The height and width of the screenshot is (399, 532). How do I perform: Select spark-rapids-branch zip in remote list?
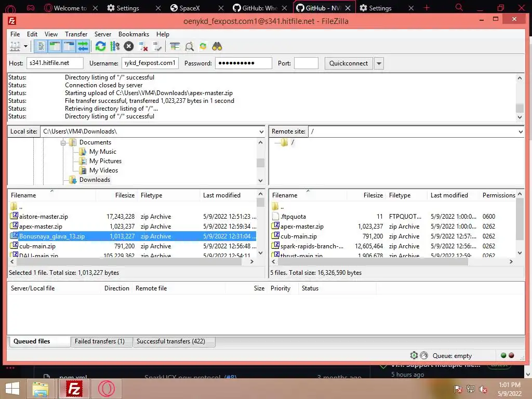pyautogui.click(x=393, y=246)
